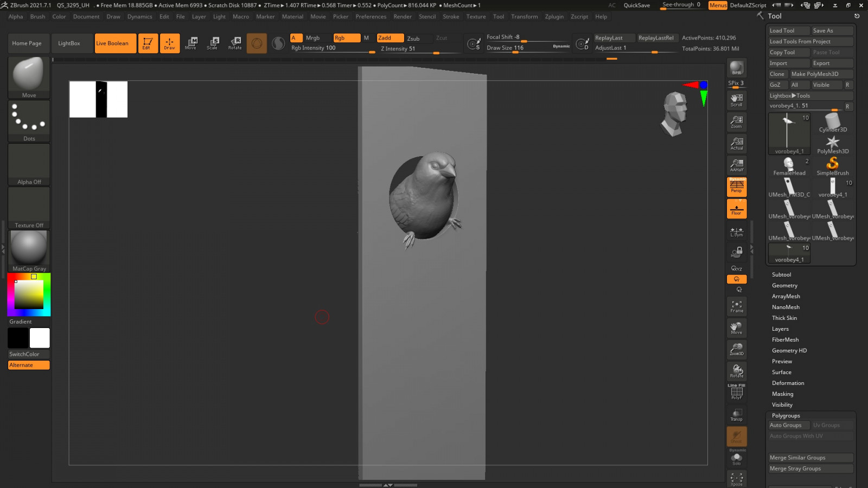Open the Brush menu
Screen dimensions: 868x488
(x=38, y=17)
